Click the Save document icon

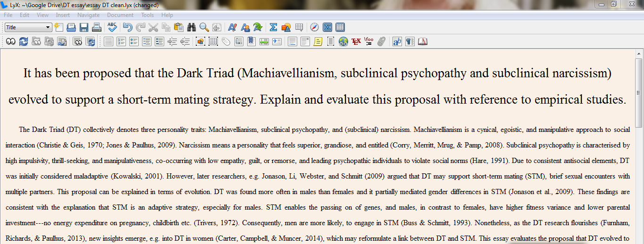(x=84, y=27)
